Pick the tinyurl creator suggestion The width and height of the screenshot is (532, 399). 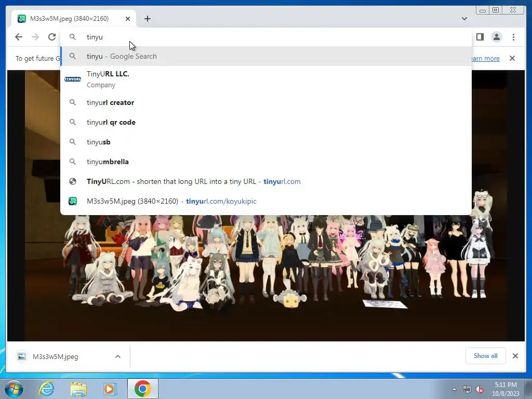266,102
